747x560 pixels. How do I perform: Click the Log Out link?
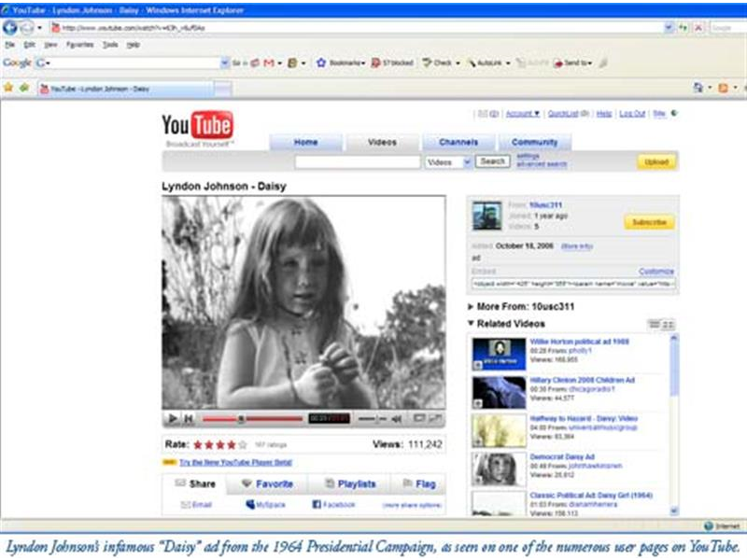click(632, 114)
